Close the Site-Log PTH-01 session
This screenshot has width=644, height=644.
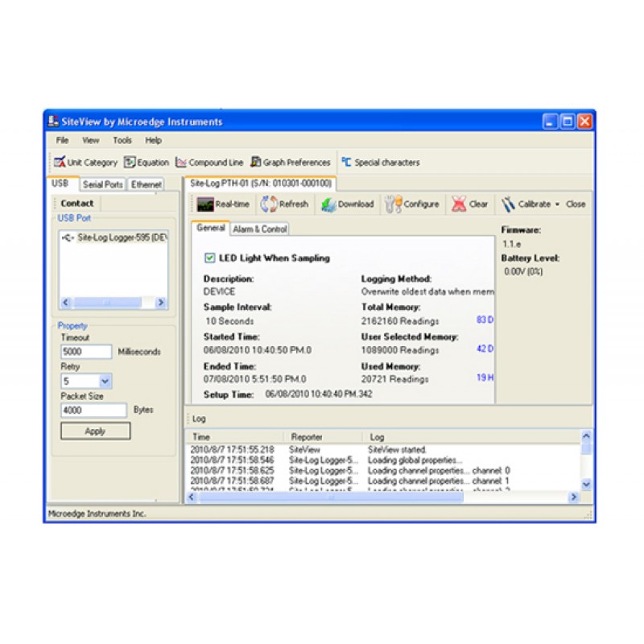click(x=575, y=204)
